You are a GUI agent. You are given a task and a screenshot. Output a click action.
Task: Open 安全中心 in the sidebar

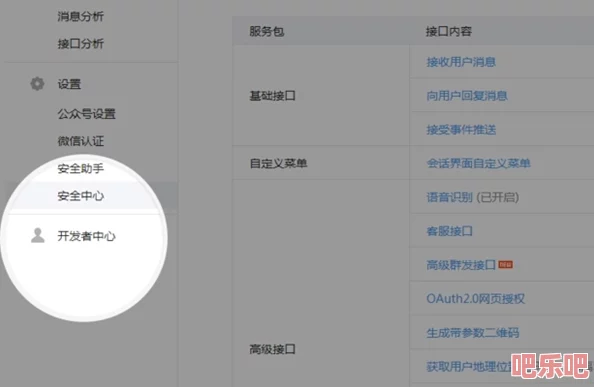click(81, 196)
